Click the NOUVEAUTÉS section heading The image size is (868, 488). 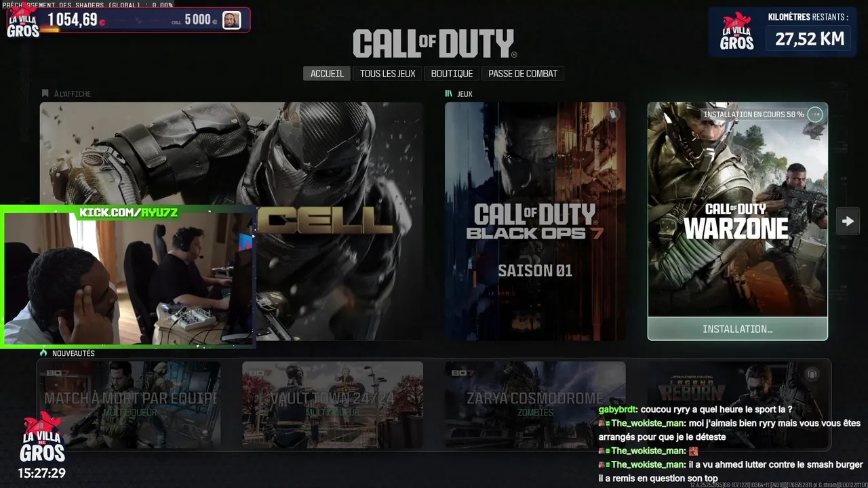(x=73, y=353)
